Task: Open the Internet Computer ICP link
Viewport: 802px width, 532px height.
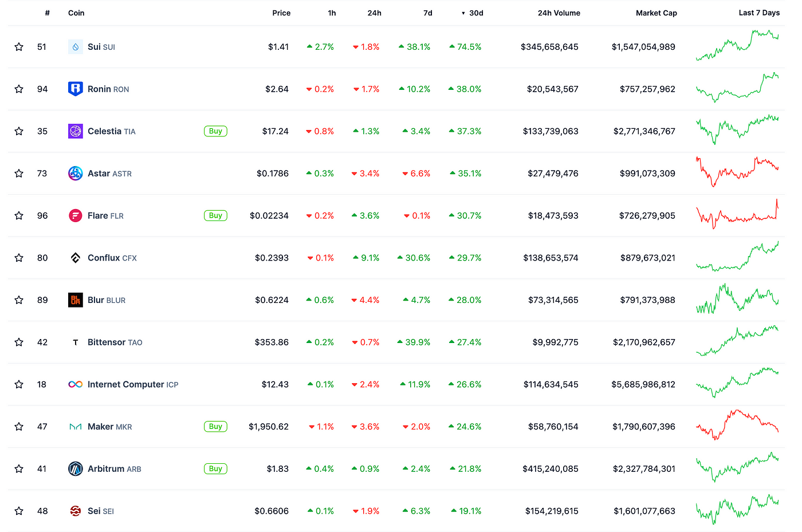Action: 133,384
